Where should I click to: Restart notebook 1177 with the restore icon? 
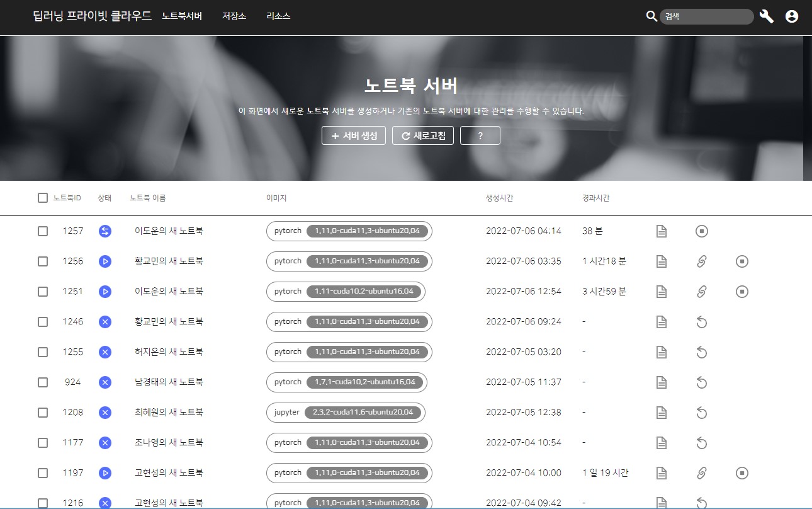point(702,443)
